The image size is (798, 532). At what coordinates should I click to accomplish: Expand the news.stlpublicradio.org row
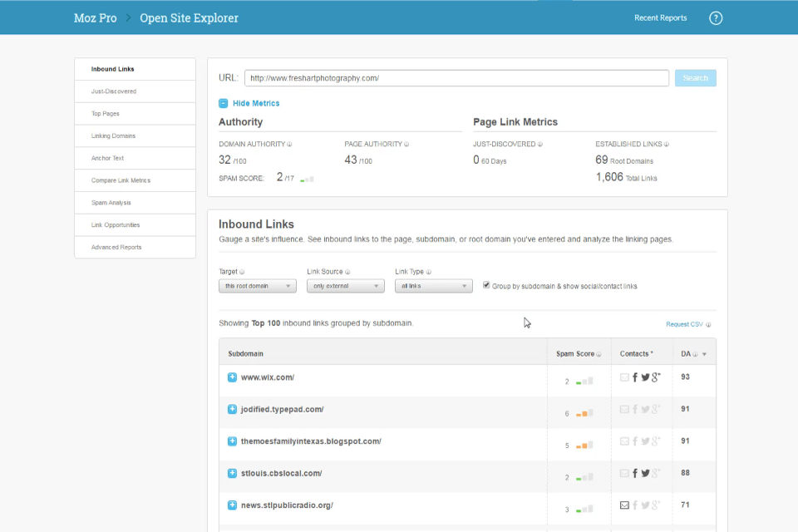(232, 505)
